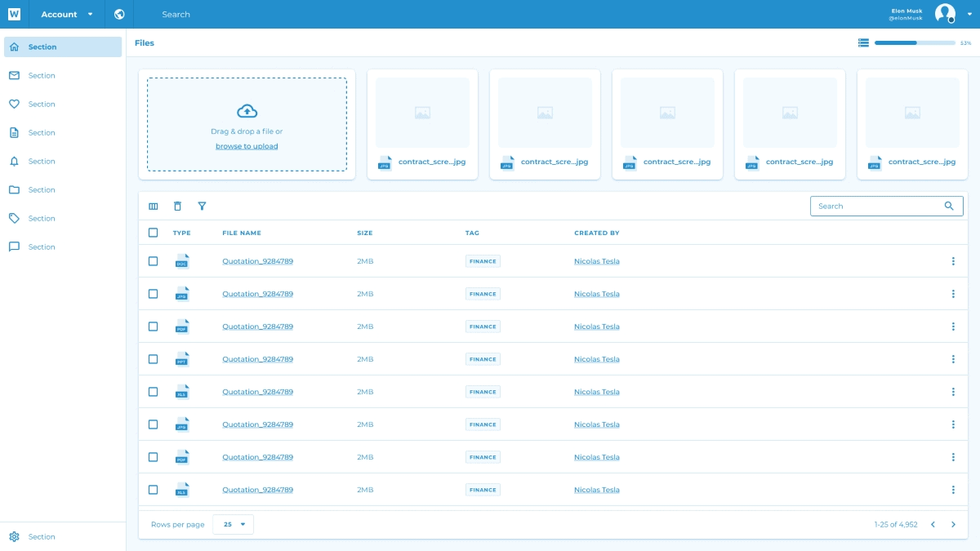Toggle the select-all checkbox in table header
980x551 pixels.
[x=153, y=233]
